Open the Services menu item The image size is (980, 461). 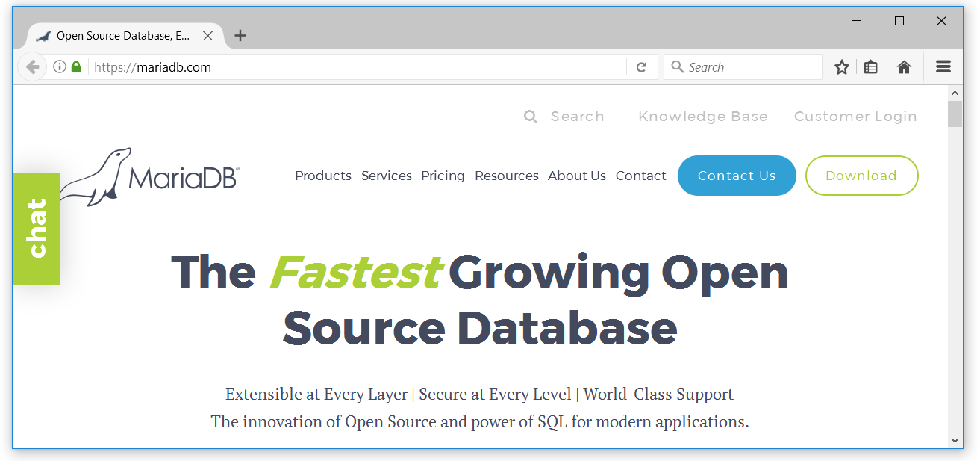tap(387, 176)
